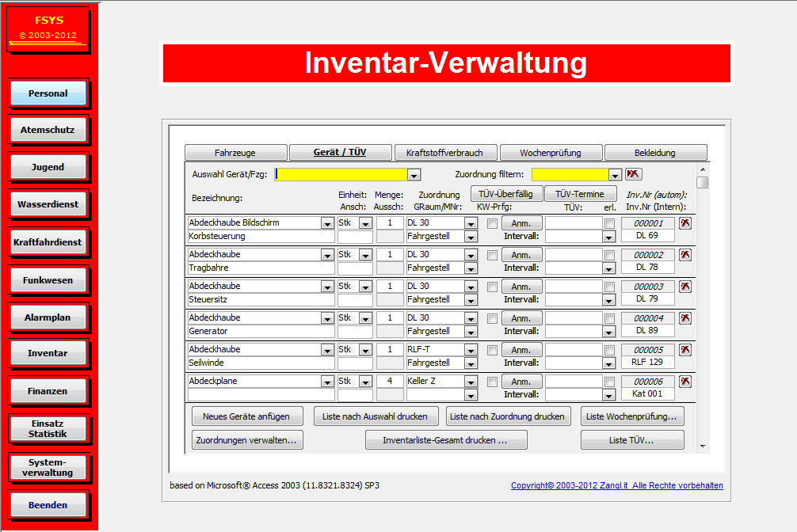Delete inventory entry 000004 via its icon
This screenshot has width=797, height=532.
[685, 318]
